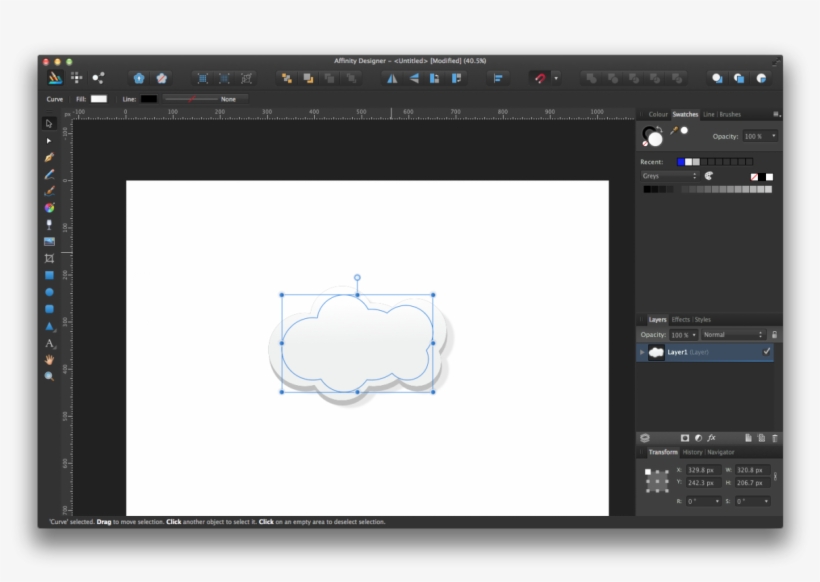Image resolution: width=820 pixels, height=582 pixels.
Task: Open the colour picker eyedropper in Swatches
Action: (673, 130)
